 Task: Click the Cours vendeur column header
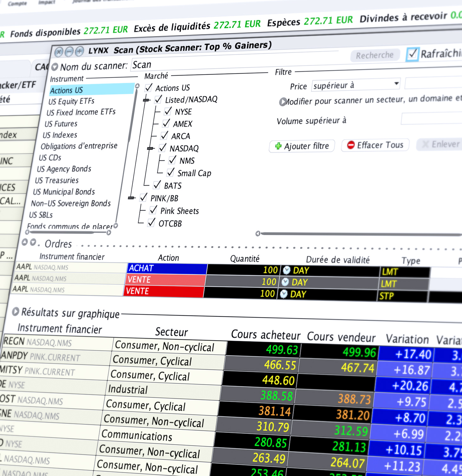pos(341,337)
